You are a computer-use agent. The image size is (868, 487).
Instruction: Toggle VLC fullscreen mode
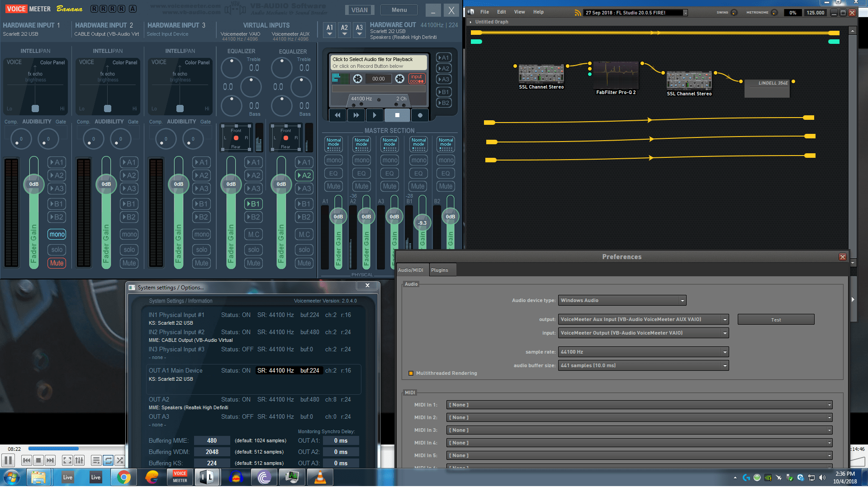click(x=67, y=460)
